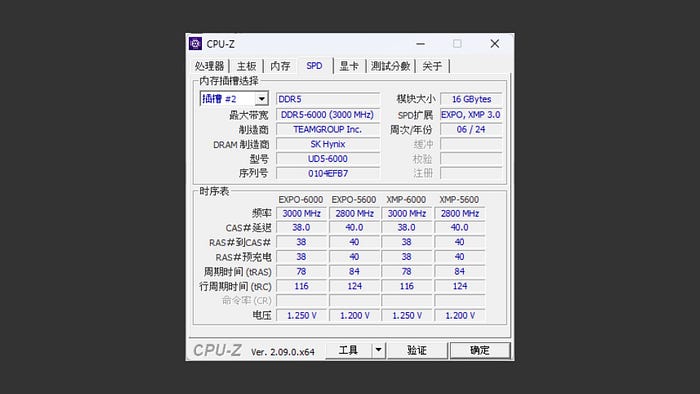The height and width of the screenshot is (394, 700).
Task: Select the SPD tab
Action: click(x=314, y=66)
